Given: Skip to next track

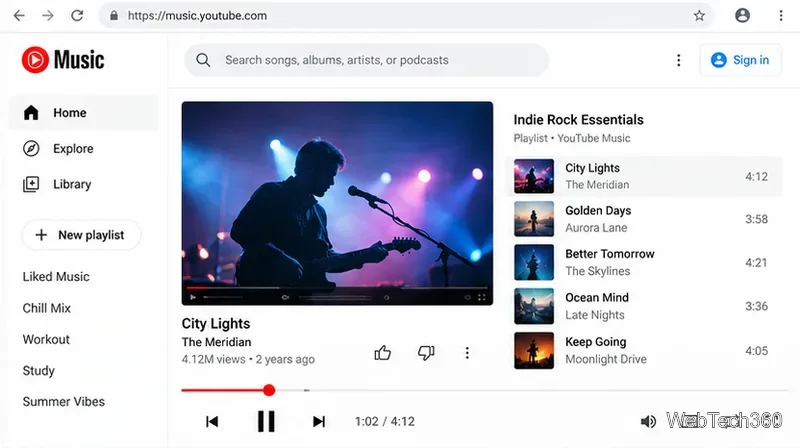Looking at the screenshot, I should 319,421.
